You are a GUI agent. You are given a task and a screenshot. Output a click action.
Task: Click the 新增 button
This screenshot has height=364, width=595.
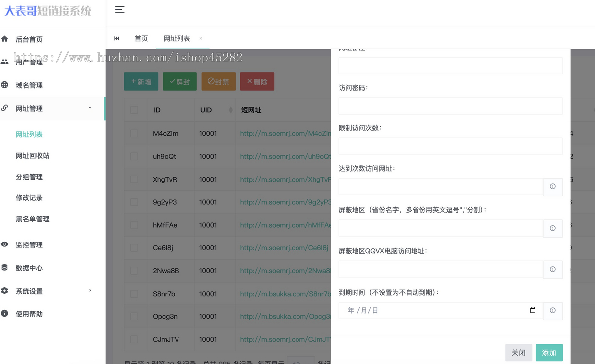141,82
